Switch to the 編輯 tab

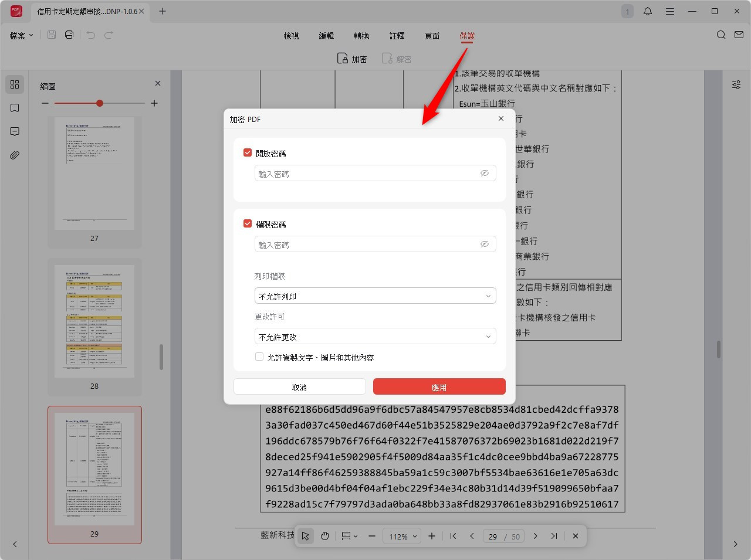(x=327, y=36)
